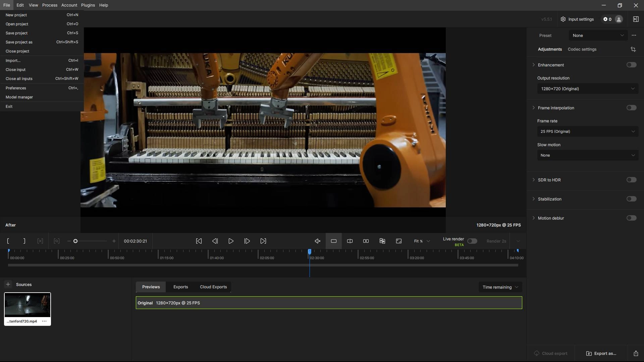
Task: Toggle the right side panel icon
Action: (x=636, y=19)
